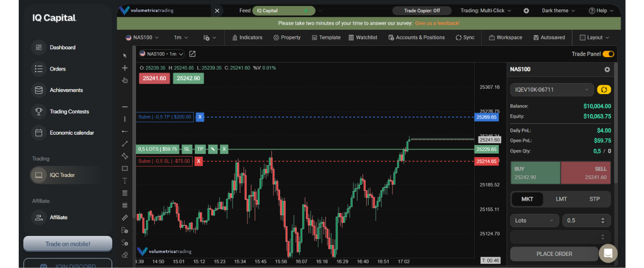Expand the Layout dropdown
Image resolution: width=644 pixels, height=268 pixels.
[594, 38]
